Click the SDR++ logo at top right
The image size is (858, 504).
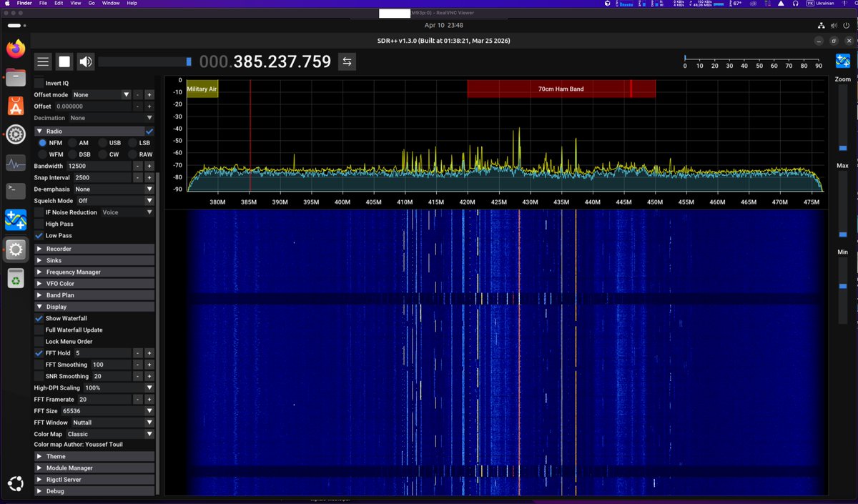[x=842, y=61]
